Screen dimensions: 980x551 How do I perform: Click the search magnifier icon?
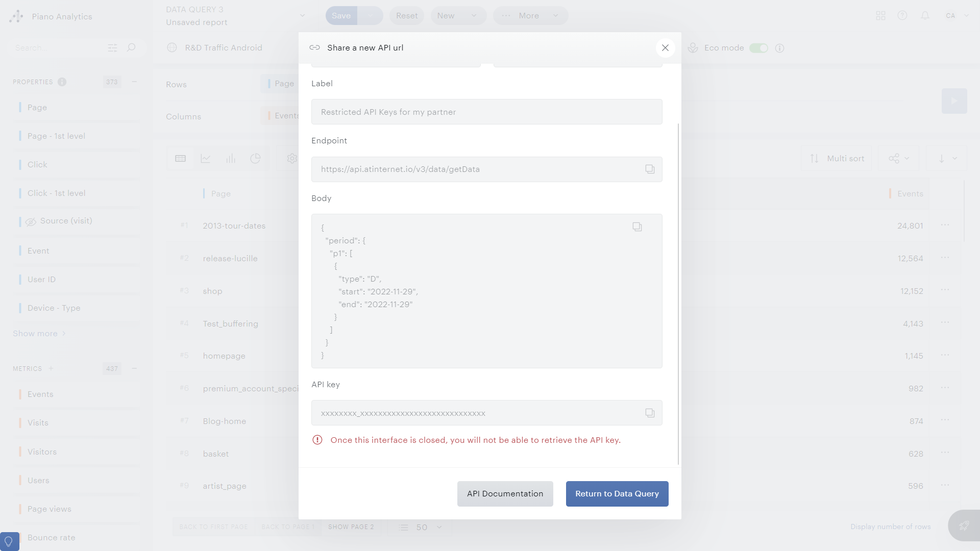point(131,48)
